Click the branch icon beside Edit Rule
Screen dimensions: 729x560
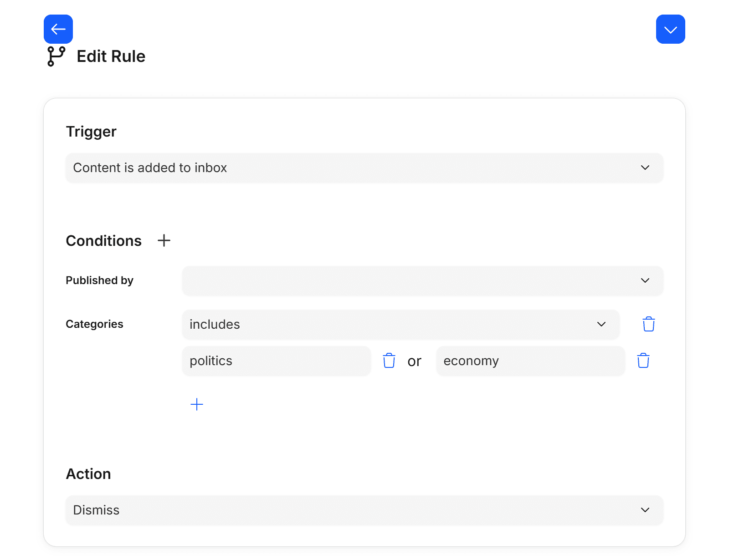point(56,56)
